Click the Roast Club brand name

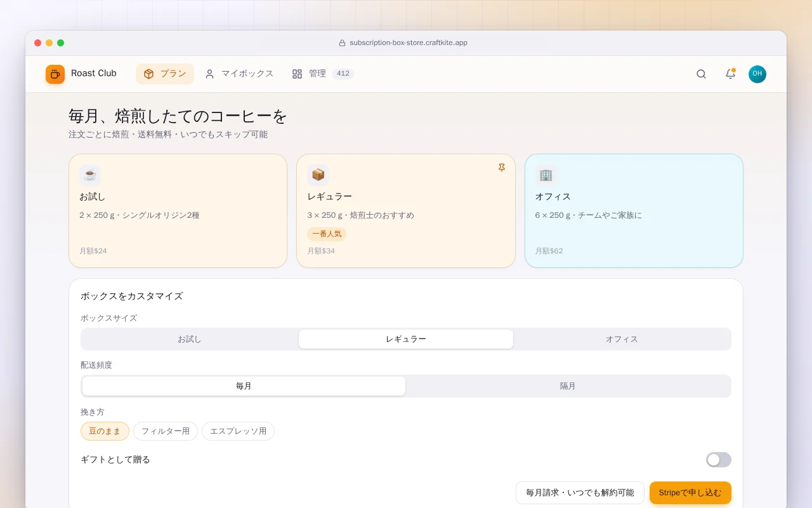tap(94, 74)
